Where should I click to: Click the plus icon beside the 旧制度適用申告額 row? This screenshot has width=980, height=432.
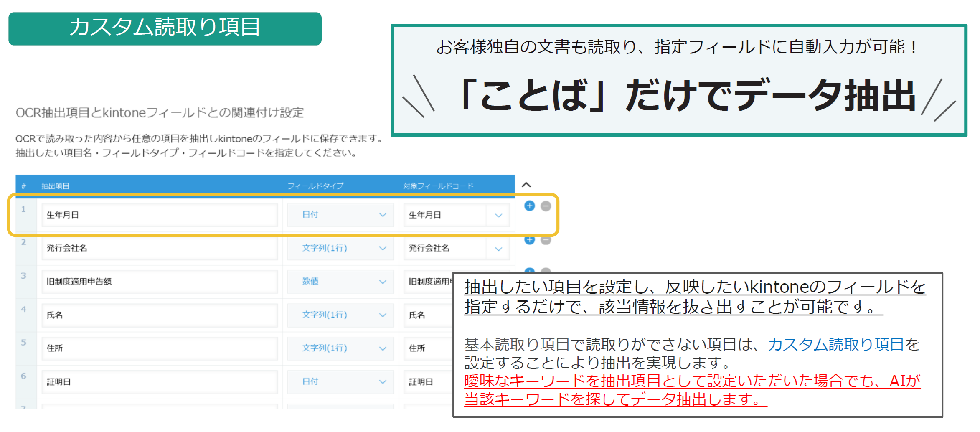click(529, 271)
